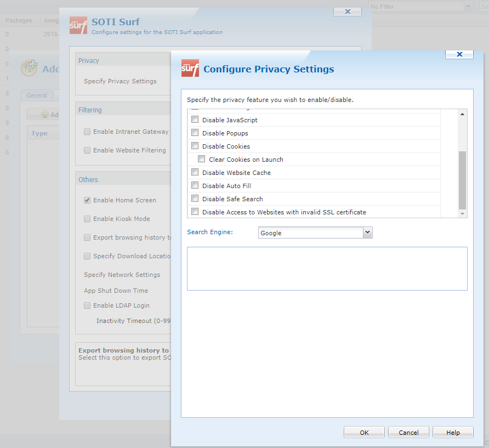Close the Configure Privacy Settings dialog

pos(459,54)
